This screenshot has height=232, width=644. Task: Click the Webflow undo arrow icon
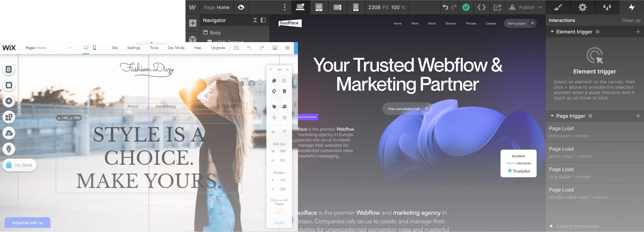(445, 7)
